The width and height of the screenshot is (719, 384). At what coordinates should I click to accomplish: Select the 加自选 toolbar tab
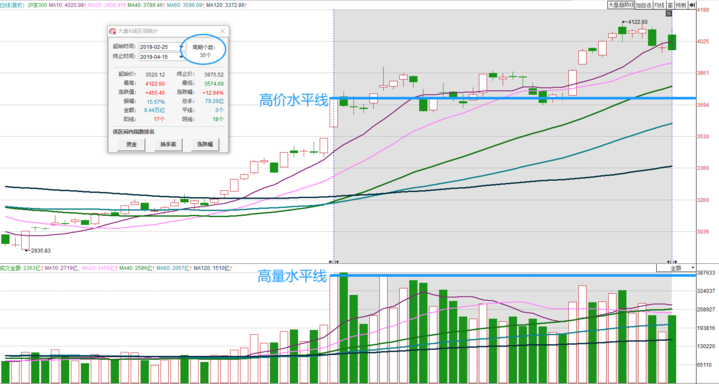pos(643,5)
